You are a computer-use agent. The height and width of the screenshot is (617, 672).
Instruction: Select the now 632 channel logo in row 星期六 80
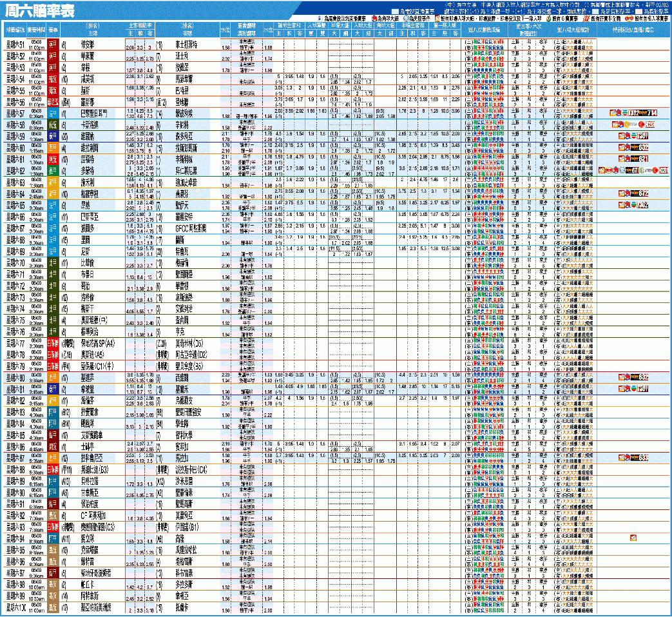coord(639,377)
